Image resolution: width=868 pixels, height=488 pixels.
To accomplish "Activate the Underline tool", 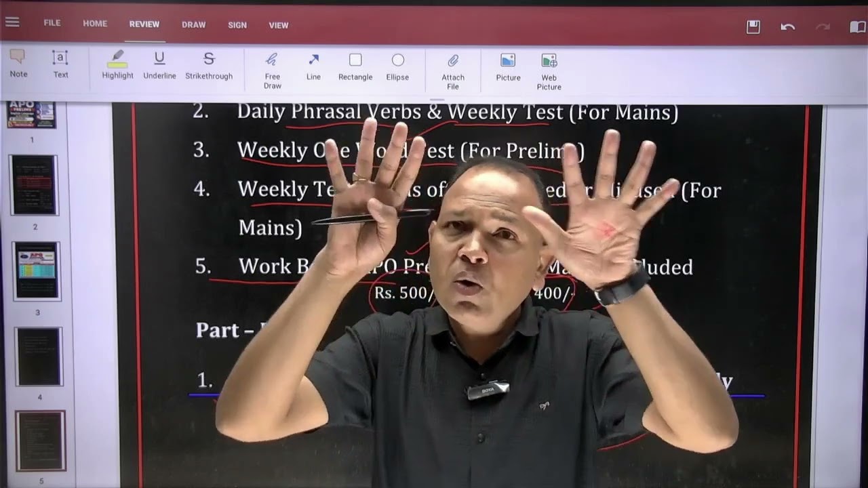I will [159, 66].
